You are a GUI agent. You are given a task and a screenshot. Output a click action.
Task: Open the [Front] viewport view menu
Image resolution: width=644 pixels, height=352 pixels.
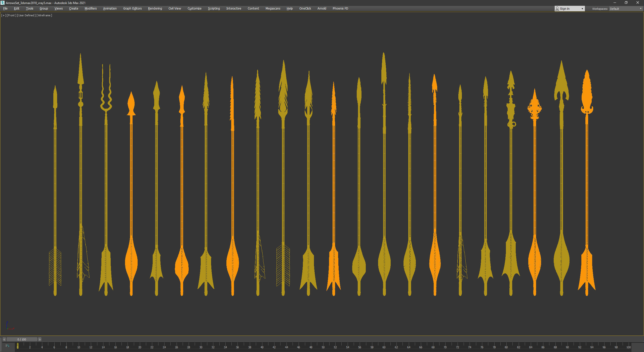click(x=12, y=15)
